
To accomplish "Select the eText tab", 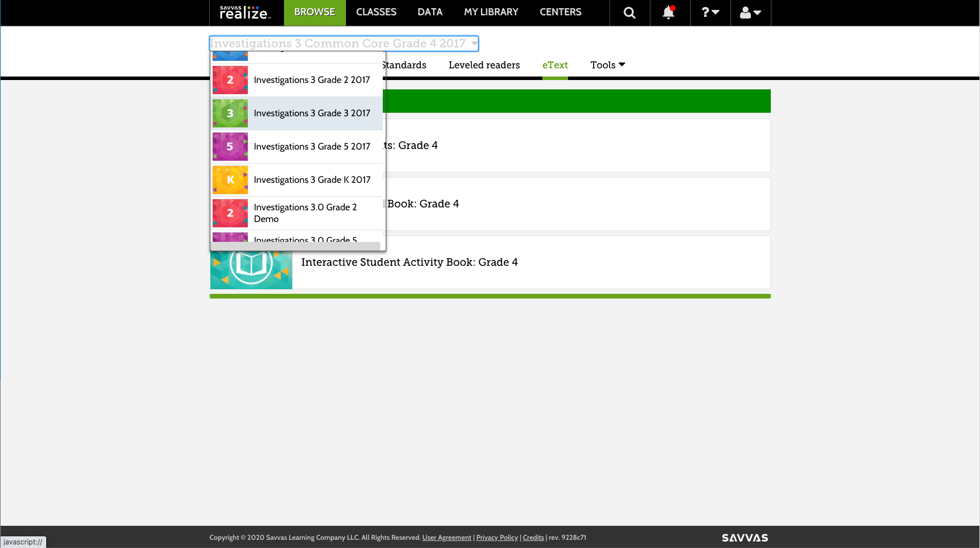I will tap(555, 65).
